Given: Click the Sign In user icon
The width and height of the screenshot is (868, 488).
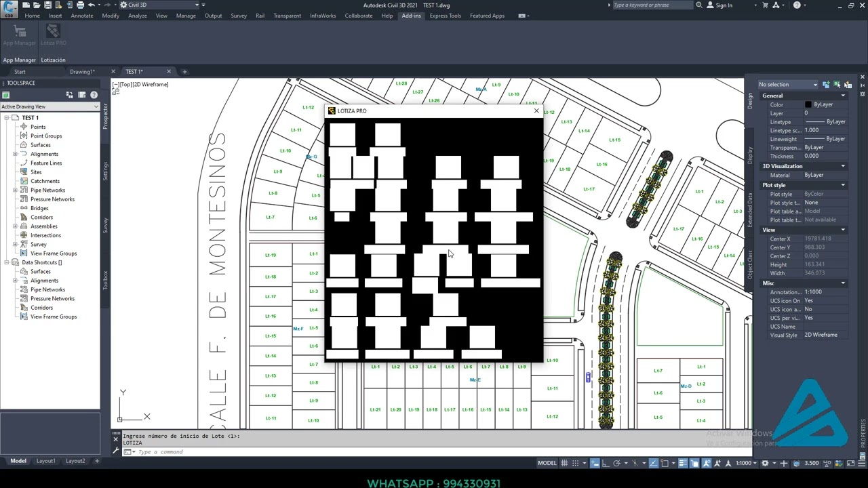Looking at the screenshot, I should [711, 5].
